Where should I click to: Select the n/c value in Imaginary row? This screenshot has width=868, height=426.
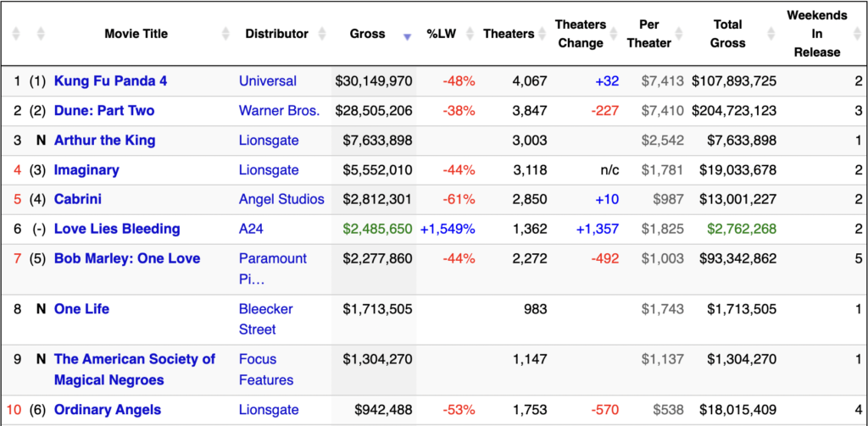pos(610,170)
